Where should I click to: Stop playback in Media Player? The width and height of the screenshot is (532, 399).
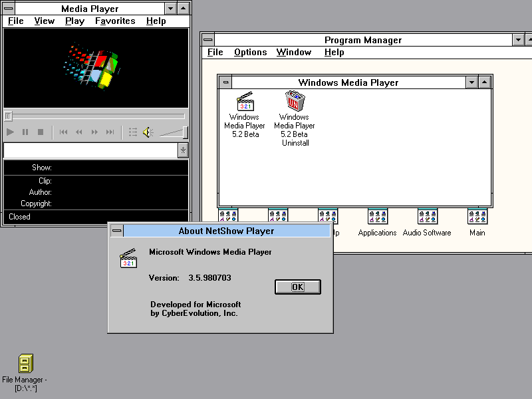point(41,132)
